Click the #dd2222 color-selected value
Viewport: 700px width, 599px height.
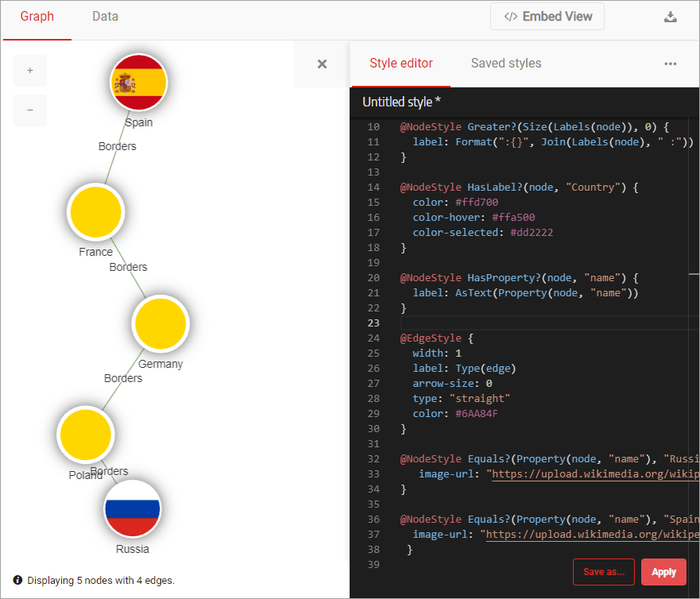[x=532, y=233]
